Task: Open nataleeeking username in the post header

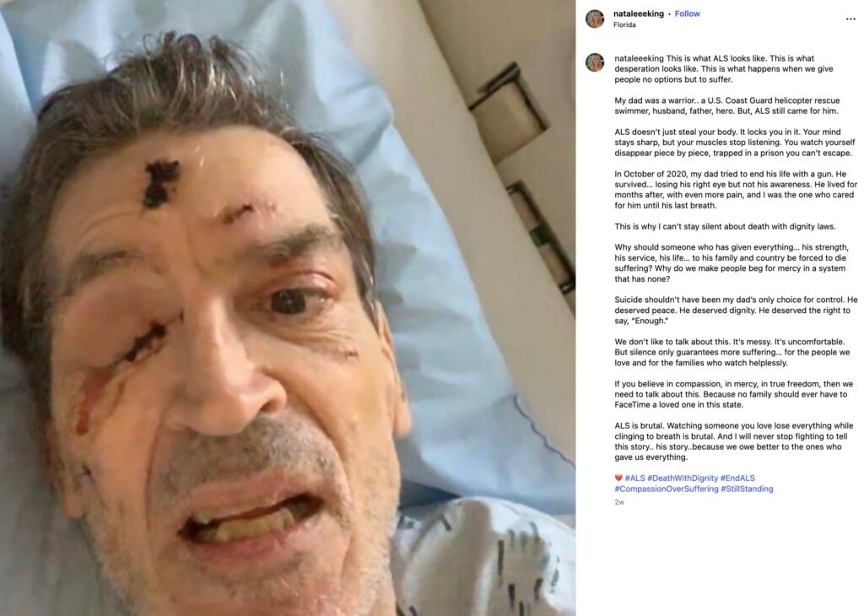Action: (x=639, y=14)
